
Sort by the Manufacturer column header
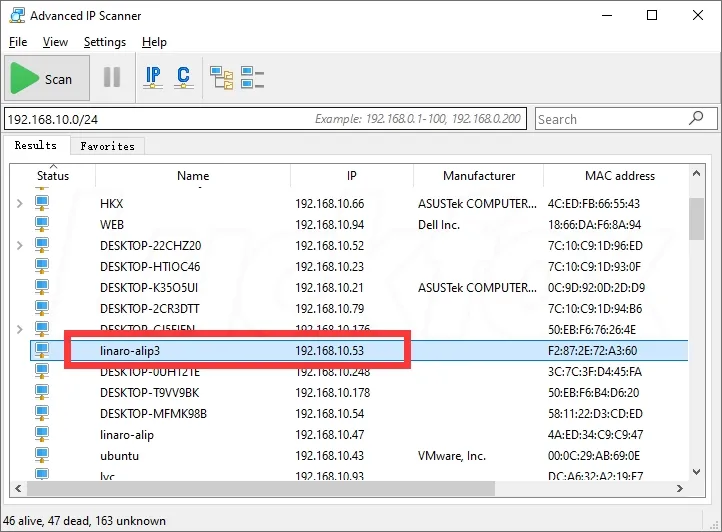coord(479,175)
